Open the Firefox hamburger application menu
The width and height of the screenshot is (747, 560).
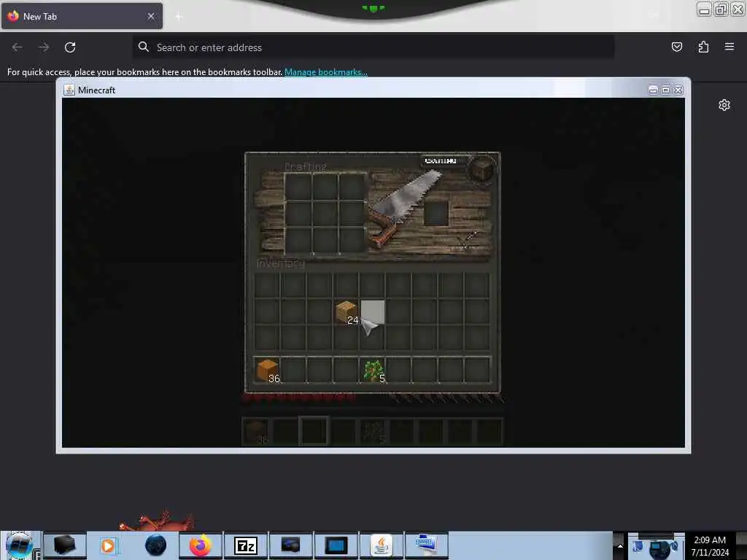click(729, 47)
